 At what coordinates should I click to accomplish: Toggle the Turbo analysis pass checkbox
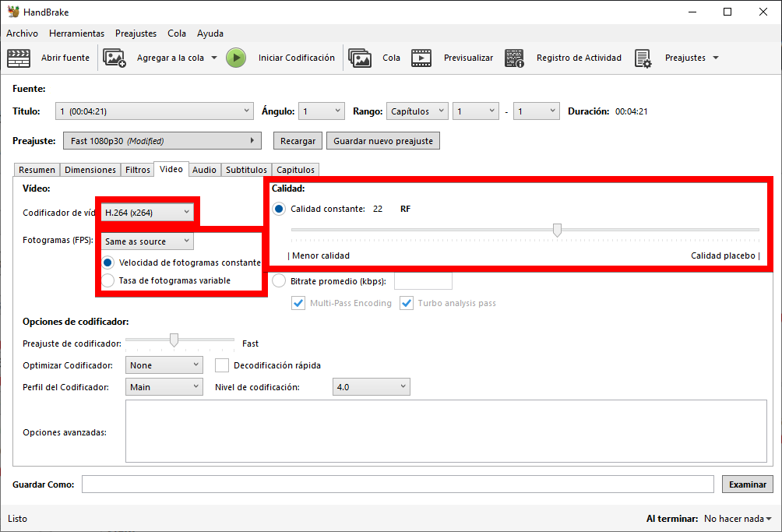click(x=407, y=303)
